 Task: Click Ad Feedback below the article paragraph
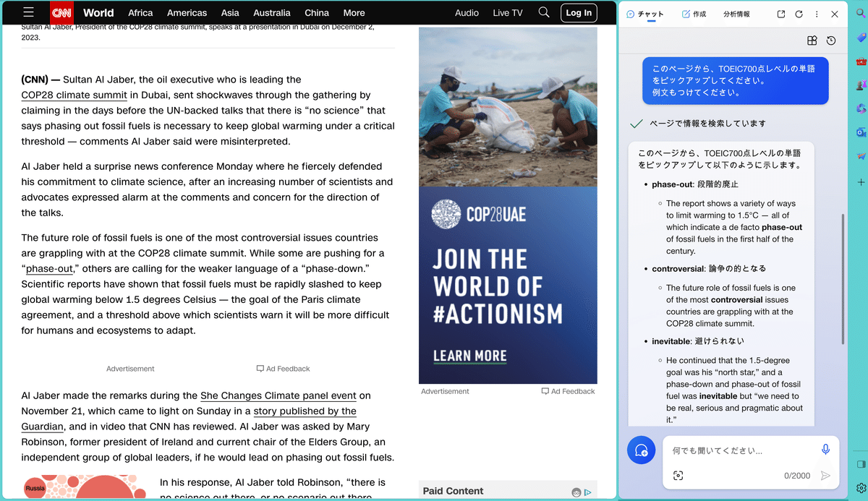tap(283, 369)
